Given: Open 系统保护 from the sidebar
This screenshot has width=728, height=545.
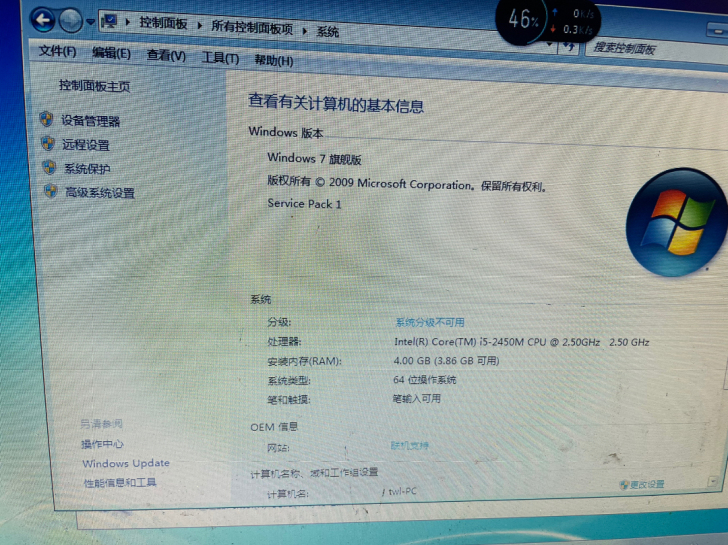Looking at the screenshot, I should point(87,169).
